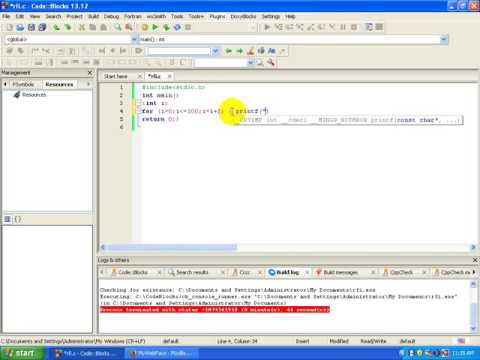The image size is (480, 360).
Task: Open the Plugins menu
Action: click(217, 16)
